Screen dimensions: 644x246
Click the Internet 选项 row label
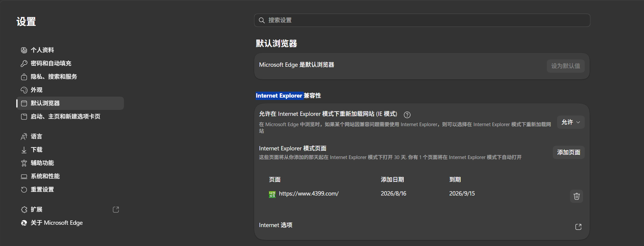[x=275, y=225]
